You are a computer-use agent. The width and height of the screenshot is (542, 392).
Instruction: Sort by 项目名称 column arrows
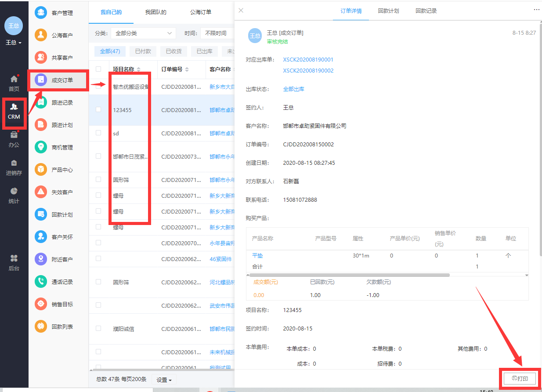139,69
